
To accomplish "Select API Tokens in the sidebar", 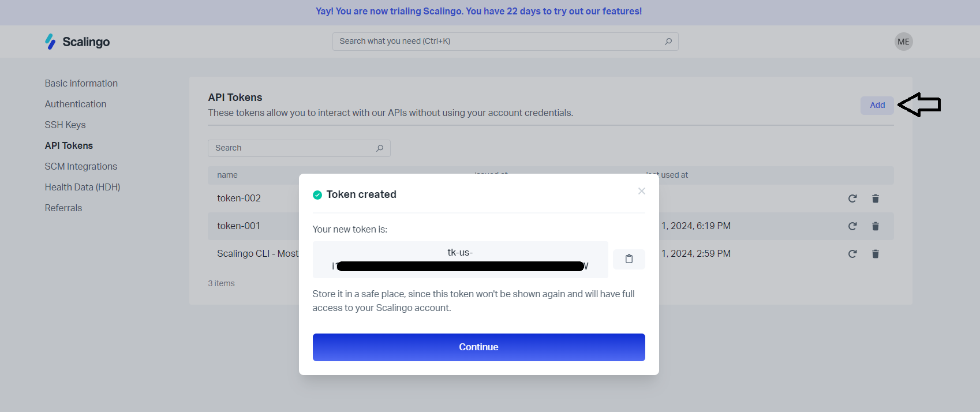I will 69,145.
